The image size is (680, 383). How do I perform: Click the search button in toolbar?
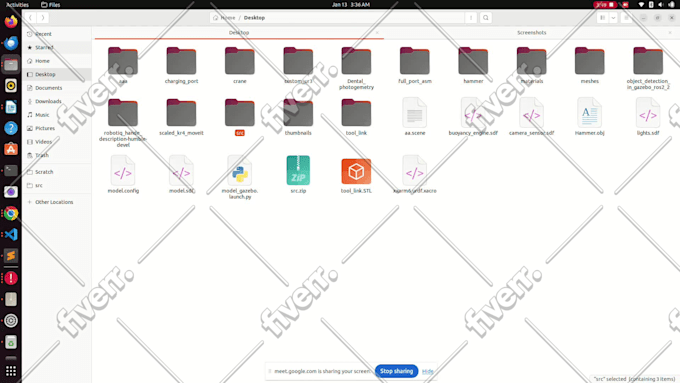tap(486, 18)
